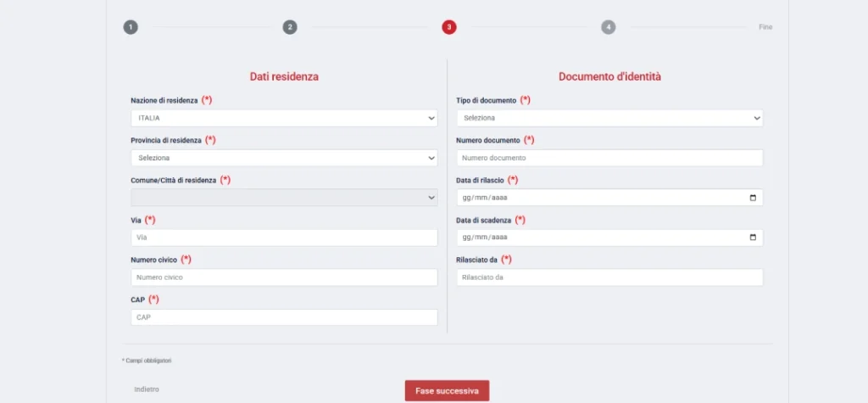Click the Numero documento label
The height and width of the screenshot is (403, 868).
(488, 141)
